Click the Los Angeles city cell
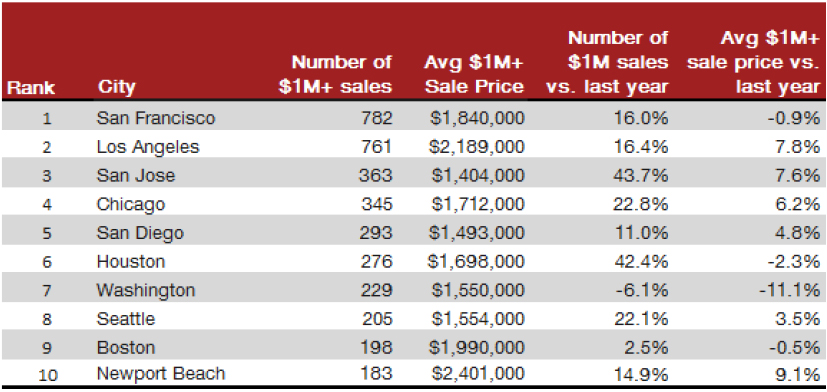Viewport: 827px width, 392px height. click(148, 147)
